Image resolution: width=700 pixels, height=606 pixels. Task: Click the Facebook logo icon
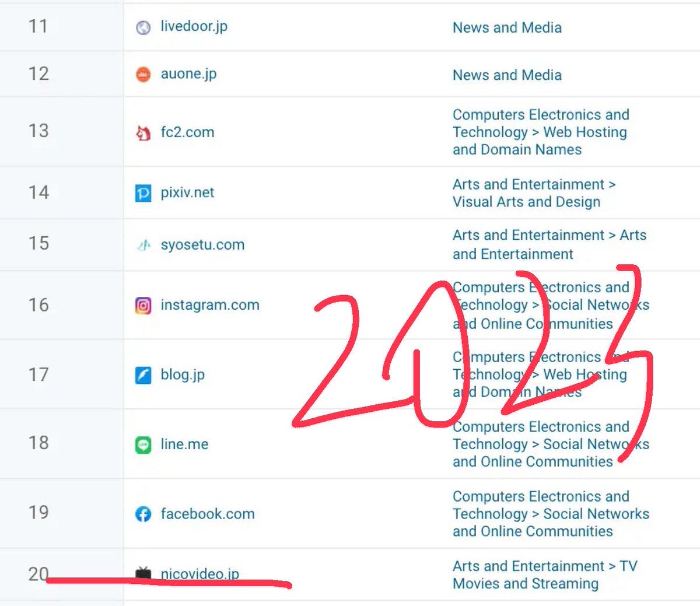(x=143, y=514)
